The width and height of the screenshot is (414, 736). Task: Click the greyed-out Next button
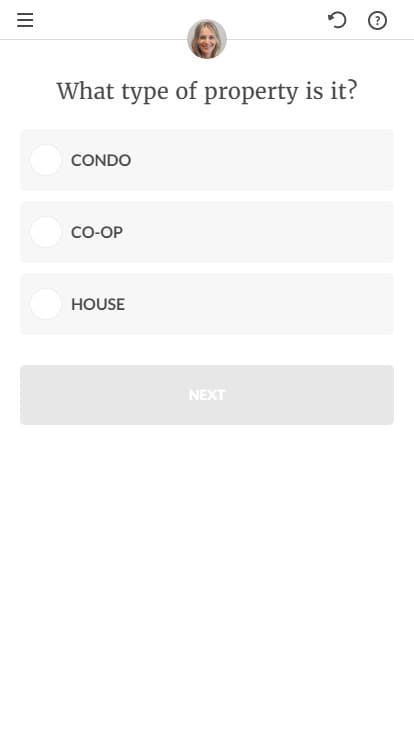[x=207, y=395]
